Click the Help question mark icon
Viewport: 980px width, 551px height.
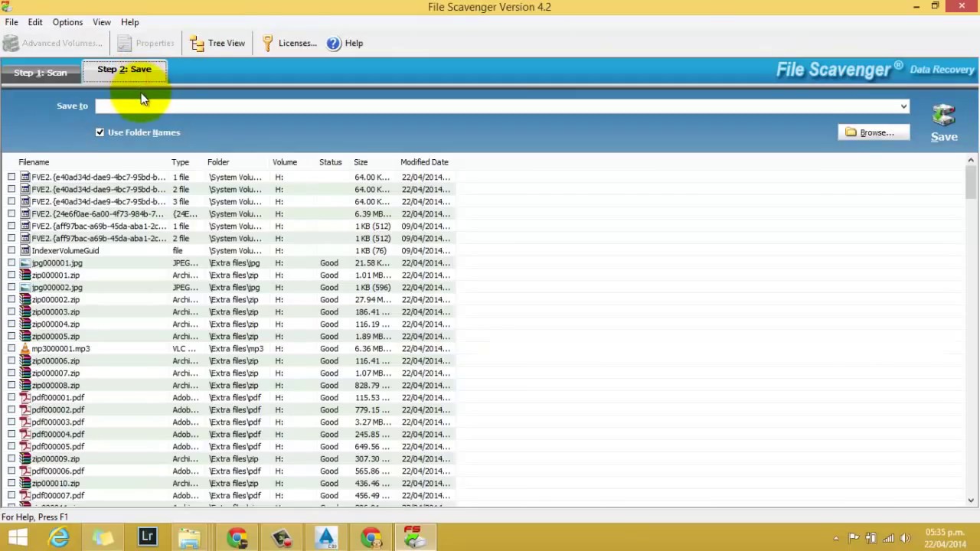point(334,44)
